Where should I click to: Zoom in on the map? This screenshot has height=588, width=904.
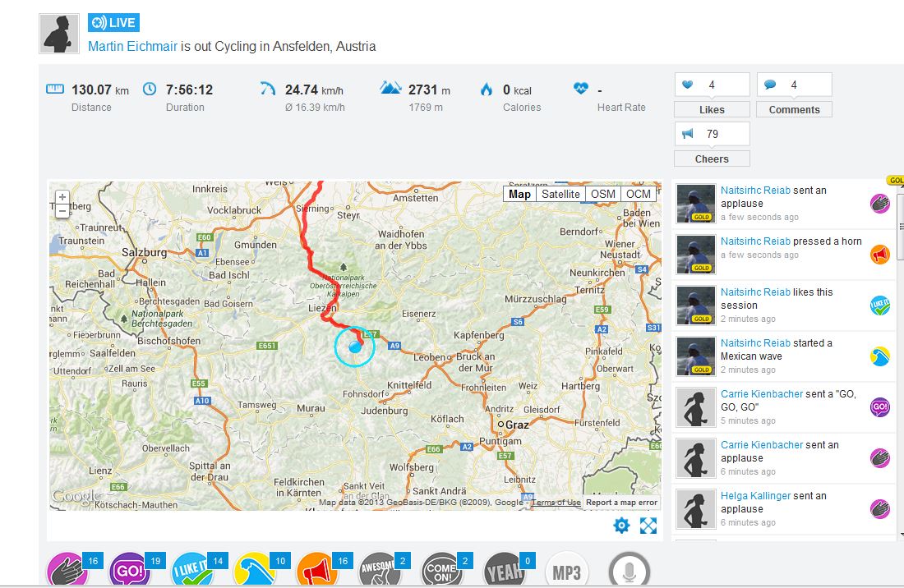[62, 197]
